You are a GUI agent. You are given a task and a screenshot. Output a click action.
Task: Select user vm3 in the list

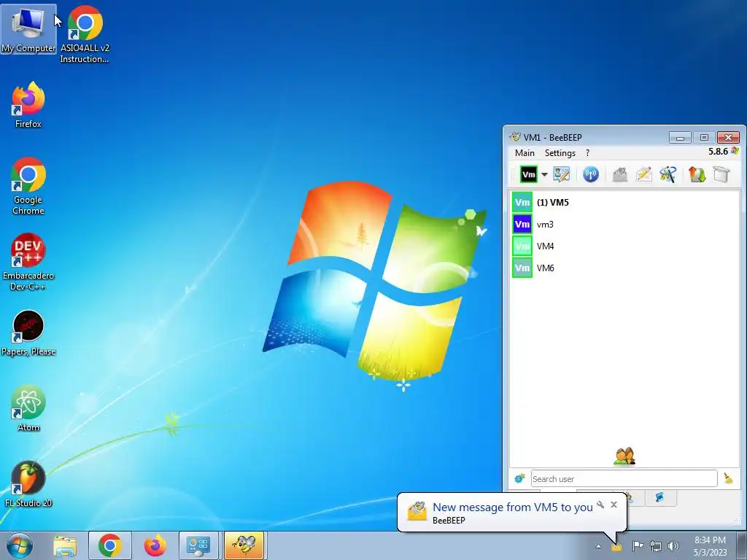[x=625, y=225]
